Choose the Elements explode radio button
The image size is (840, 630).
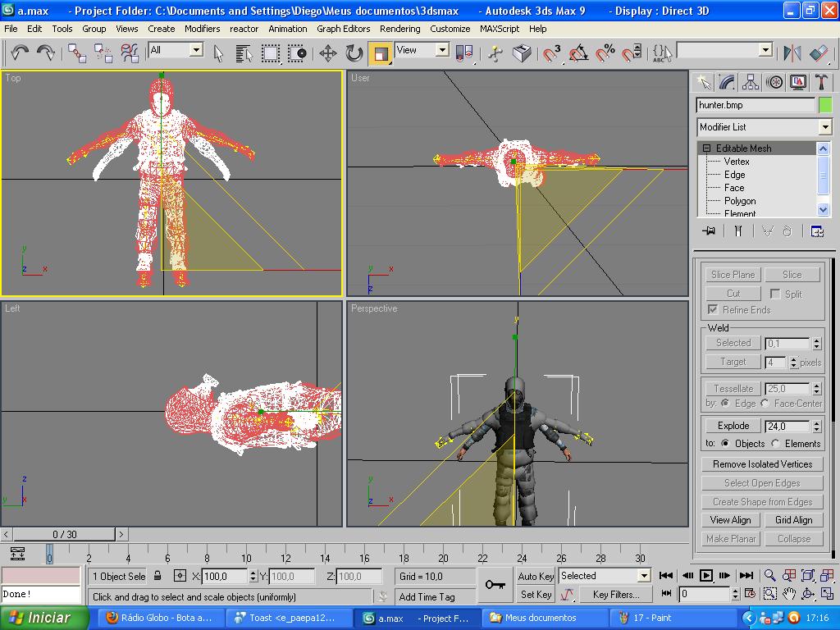coord(776,443)
